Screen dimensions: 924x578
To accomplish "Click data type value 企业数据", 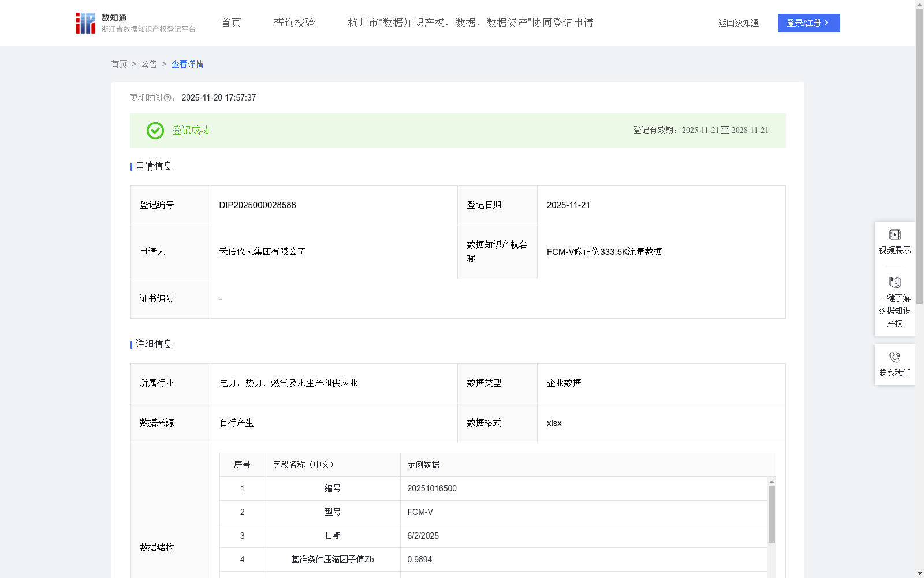I will 564,383.
